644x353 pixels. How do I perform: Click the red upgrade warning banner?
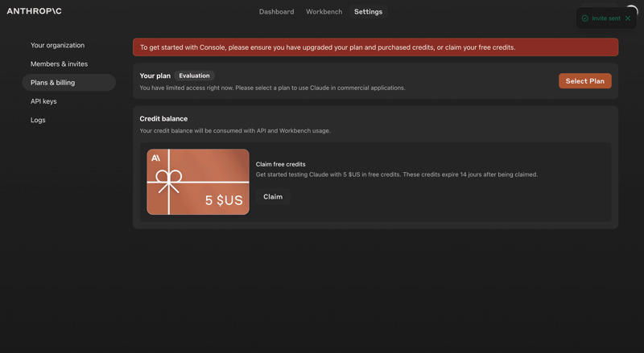point(375,47)
